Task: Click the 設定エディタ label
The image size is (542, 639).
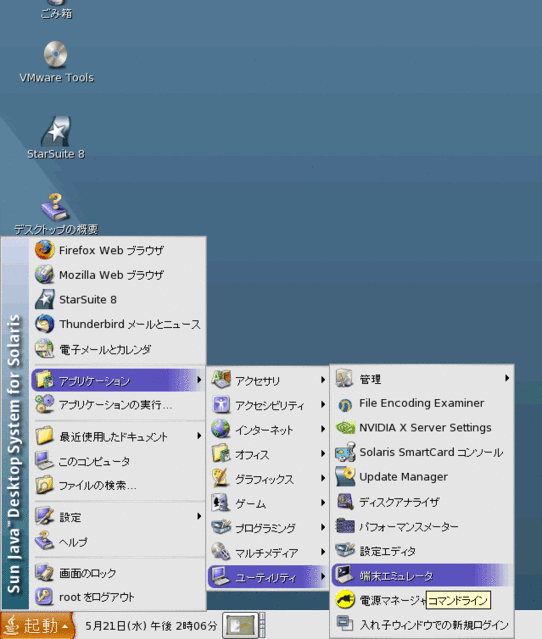Action: (387, 551)
